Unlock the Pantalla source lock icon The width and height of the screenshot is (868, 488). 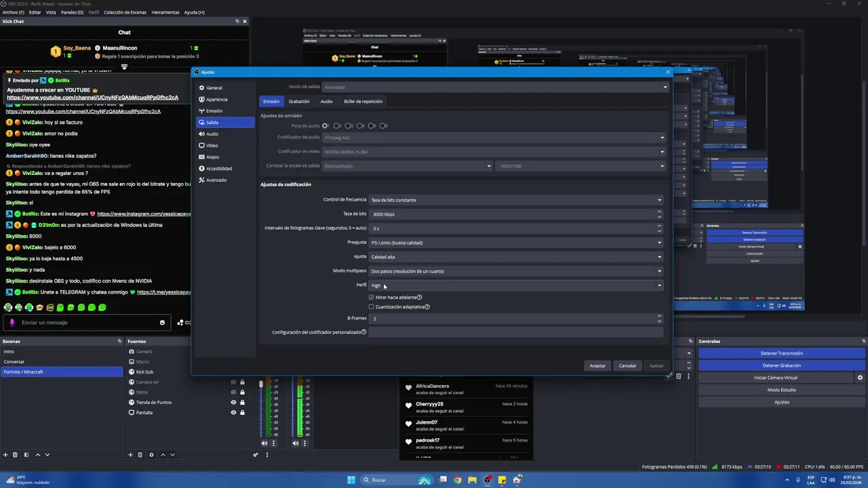coord(242,413)
